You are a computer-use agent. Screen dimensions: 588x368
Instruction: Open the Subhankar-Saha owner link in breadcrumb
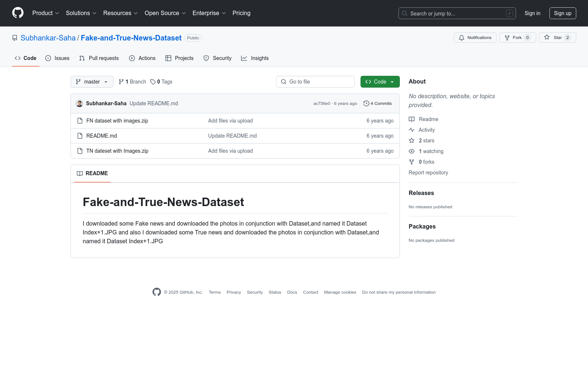click(x=48, y=38)
